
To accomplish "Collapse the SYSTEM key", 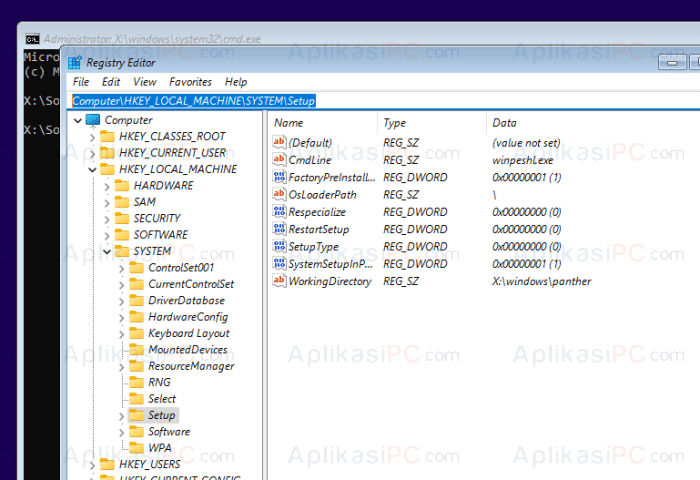I will point(107,252).
